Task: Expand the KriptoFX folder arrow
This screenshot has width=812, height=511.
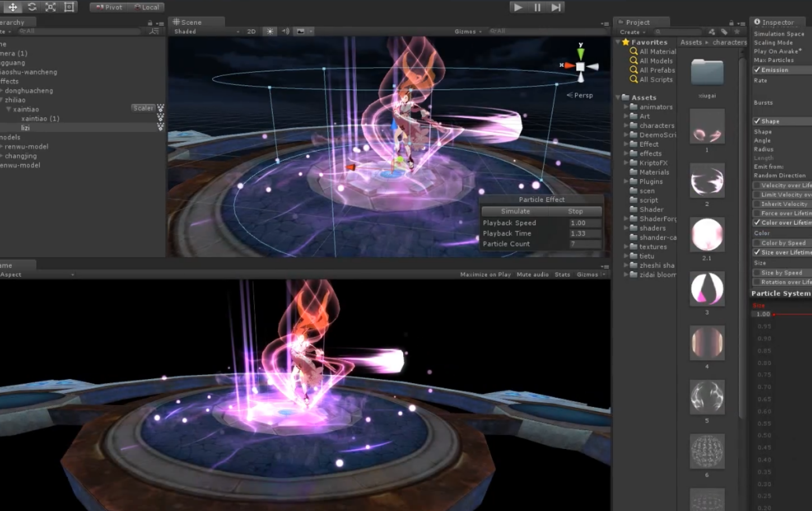Action: coord(625,163)
